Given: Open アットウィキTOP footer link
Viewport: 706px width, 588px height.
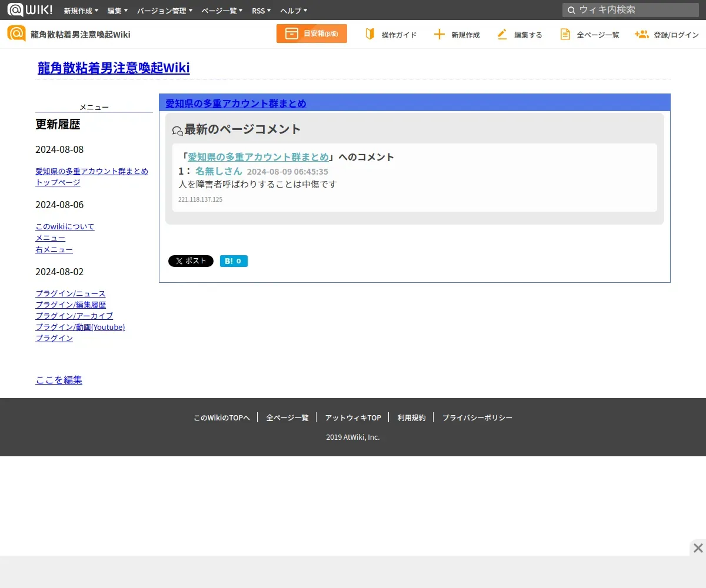Looking at the screenshot, I should (x=353, y=417).
